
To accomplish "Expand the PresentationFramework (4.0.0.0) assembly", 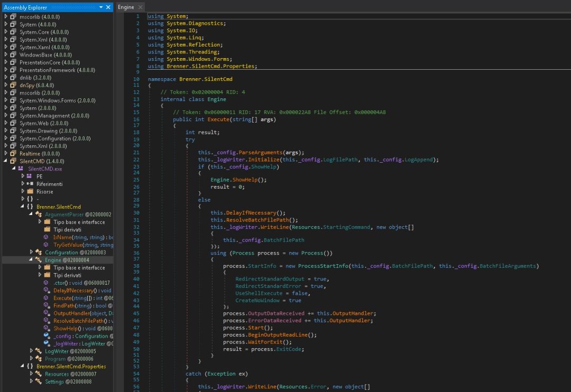I will [6, 70].
